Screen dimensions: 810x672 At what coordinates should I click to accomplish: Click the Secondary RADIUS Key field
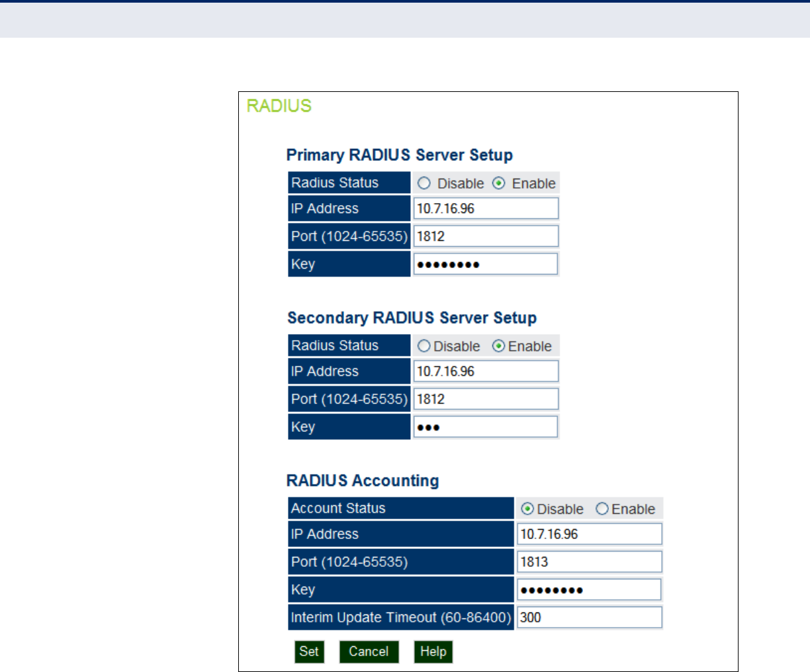click(x=486, y=427)
